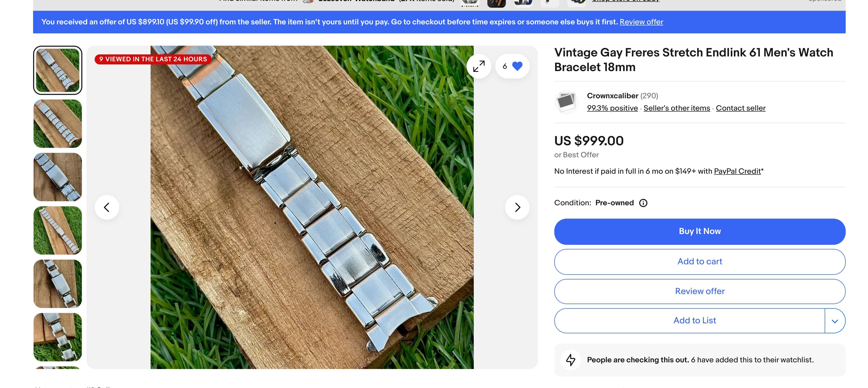Select the fourth thumbnail of full bracelet

coord(58,230)
